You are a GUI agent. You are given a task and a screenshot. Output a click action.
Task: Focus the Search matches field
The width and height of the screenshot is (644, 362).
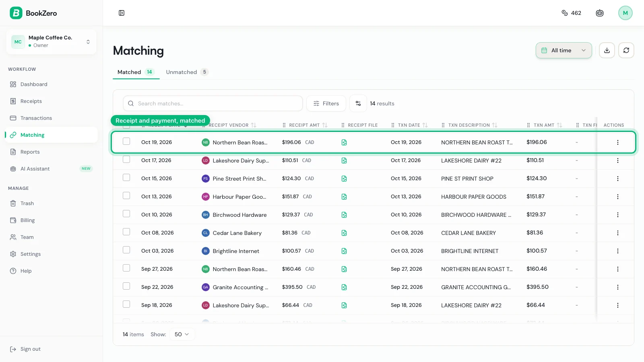[x=213, y=103]
